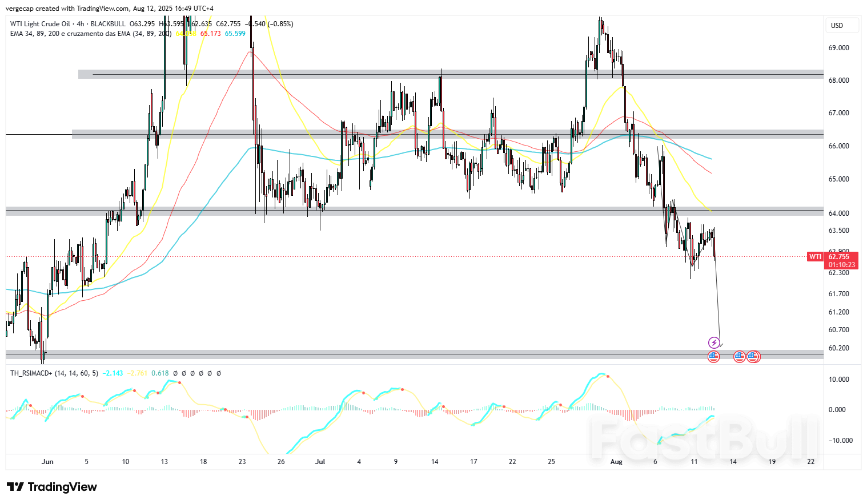Click the 0.000 indicator axis label
Viewport: 867px width, 504px height.
[837, 410]
